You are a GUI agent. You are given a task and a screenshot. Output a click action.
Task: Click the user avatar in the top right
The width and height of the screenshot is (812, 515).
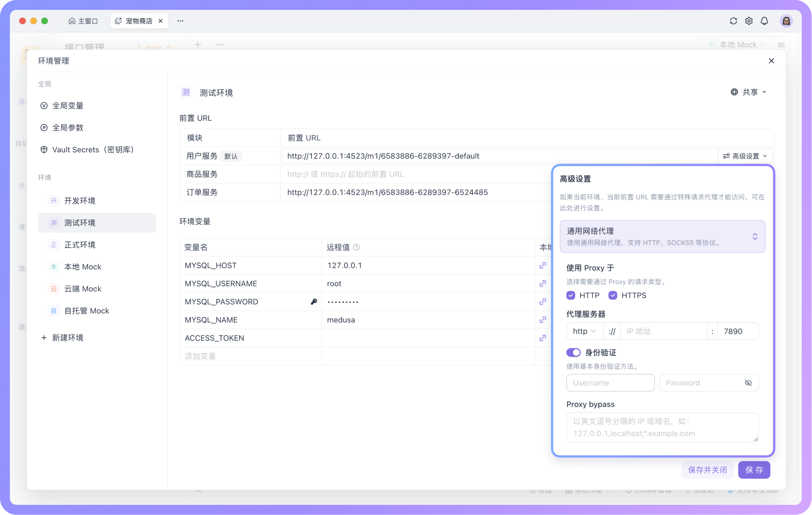786,21
